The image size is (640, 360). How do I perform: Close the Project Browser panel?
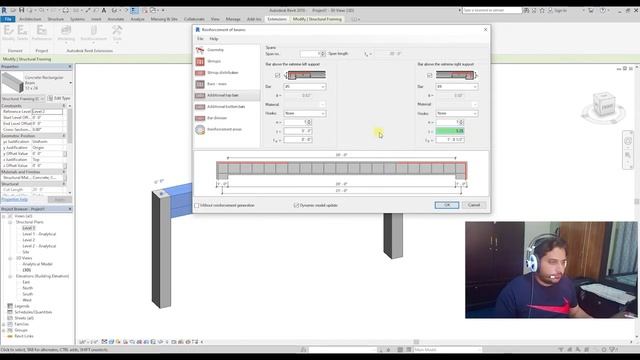pyautogui.click(x=70, y=209)
